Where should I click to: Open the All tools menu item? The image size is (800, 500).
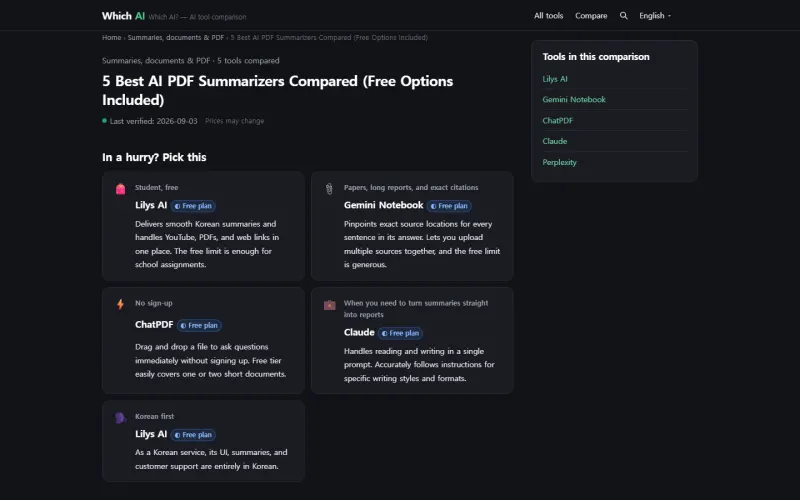click(x=548, y=16)
